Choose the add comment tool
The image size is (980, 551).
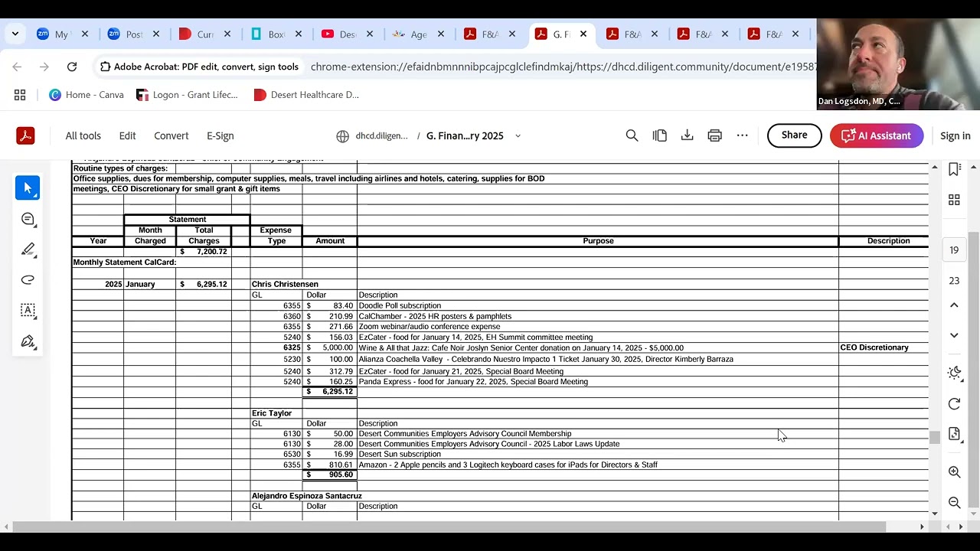[28, 219]
